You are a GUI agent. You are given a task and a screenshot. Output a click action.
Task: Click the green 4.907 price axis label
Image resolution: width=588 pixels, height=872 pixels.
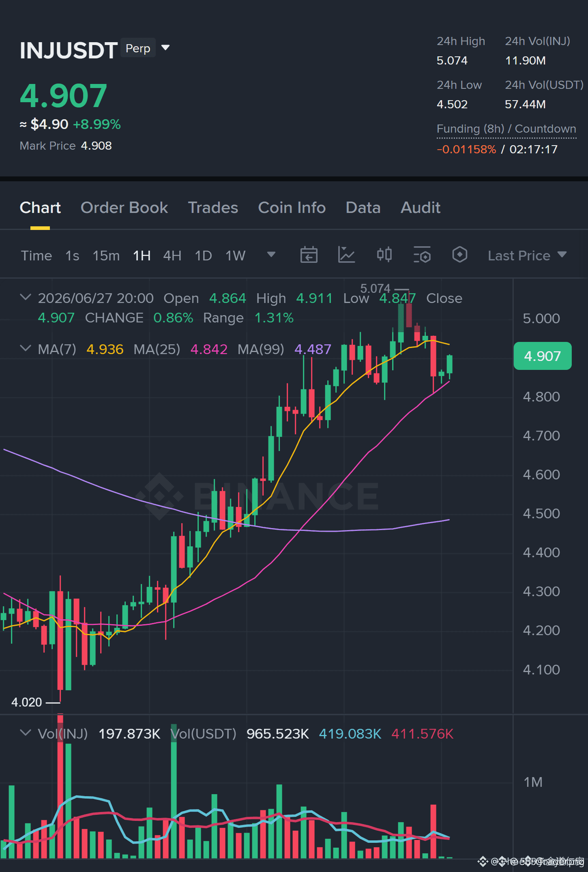[x=543, y=356]
